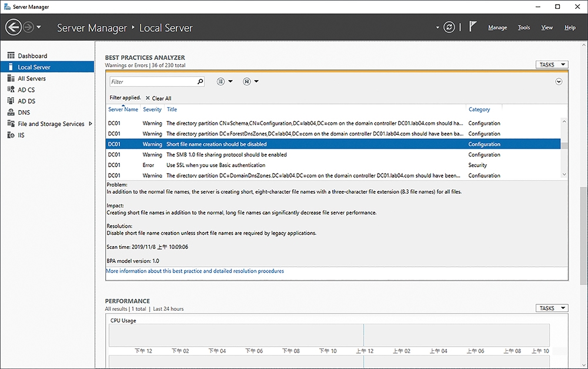This screenshot has height=369, width=588.
Task: Select the 'Use SSL' Basic authentication error
Action: (333, 165)
